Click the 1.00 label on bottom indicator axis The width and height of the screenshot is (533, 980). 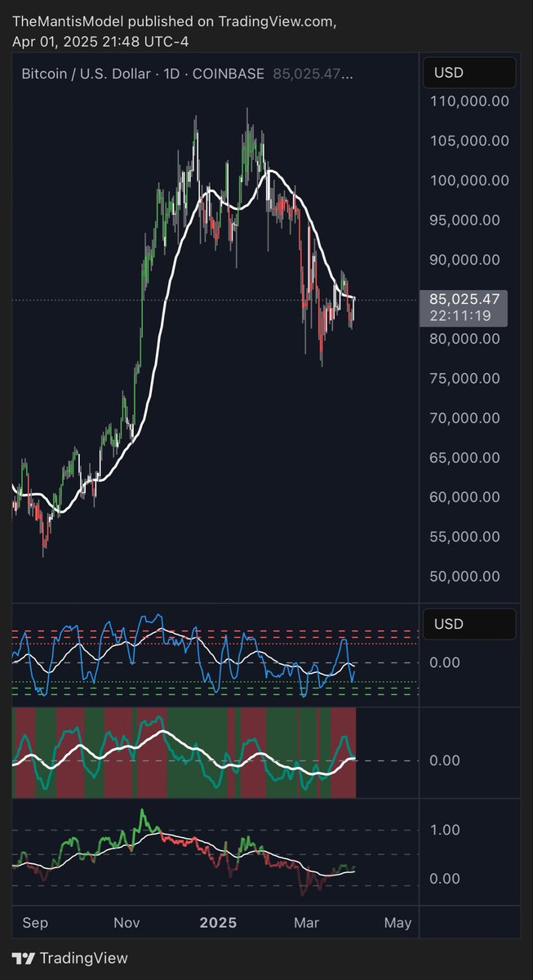[x=445, y=830]
